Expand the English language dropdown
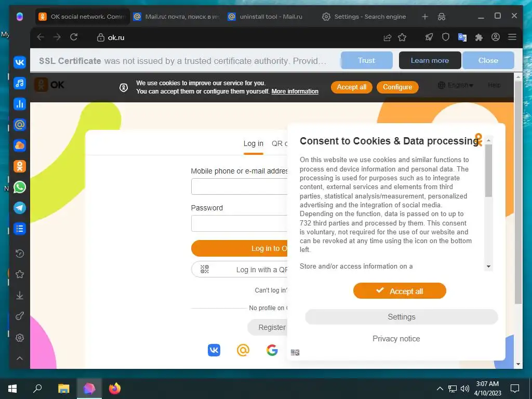The width and height of the screenshot is (532, 399). tap(456, 85)
